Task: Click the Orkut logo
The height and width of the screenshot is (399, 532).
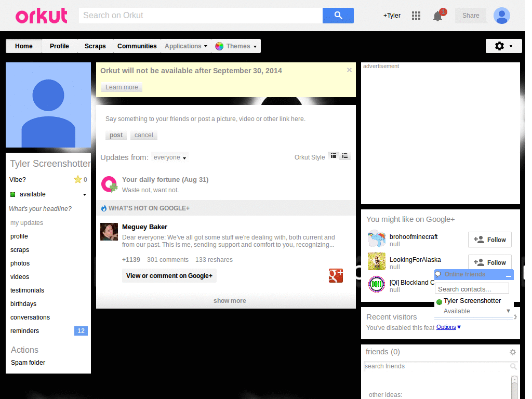Action: click(42, 16)
